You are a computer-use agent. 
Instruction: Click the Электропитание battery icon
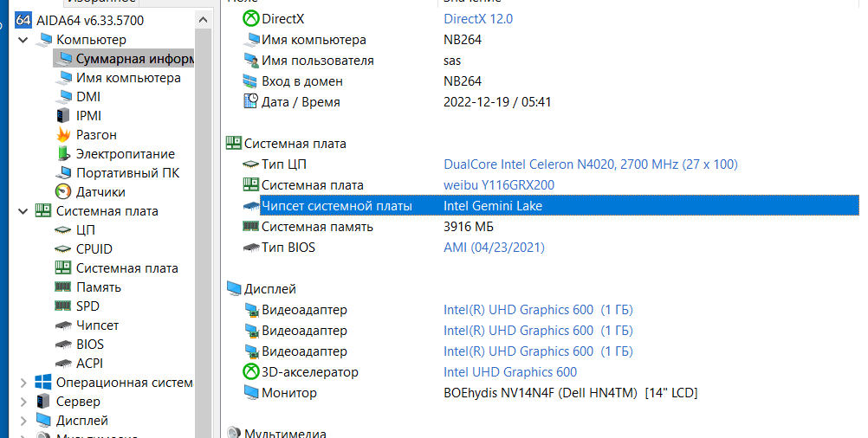pyautogui.click(x=63, y=154)
